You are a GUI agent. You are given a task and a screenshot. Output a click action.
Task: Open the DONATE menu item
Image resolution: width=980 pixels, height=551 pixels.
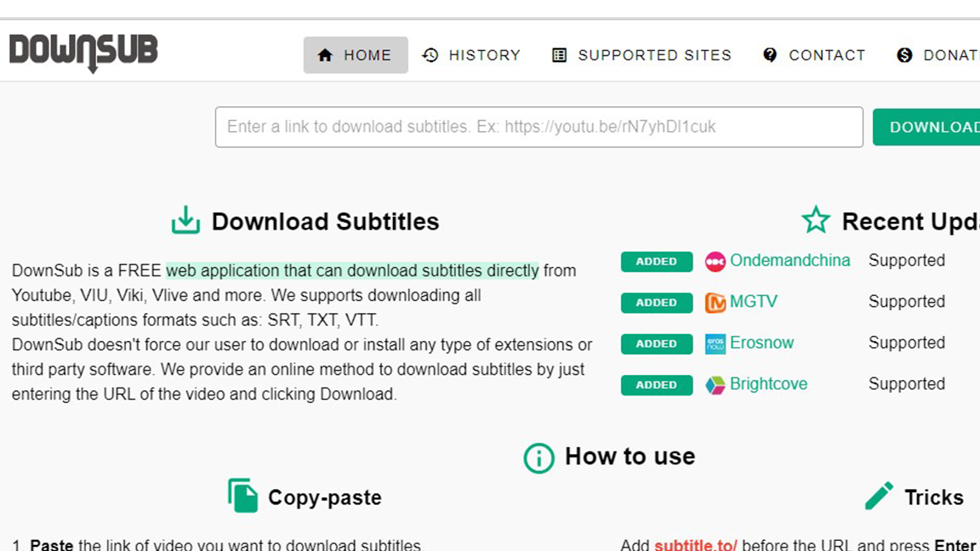coord(937,55)
